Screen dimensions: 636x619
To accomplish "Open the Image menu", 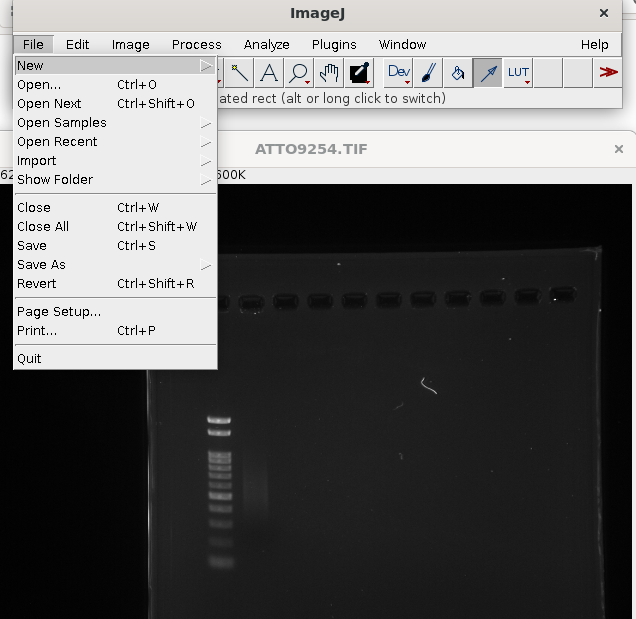I will click(x=131, y=44).
